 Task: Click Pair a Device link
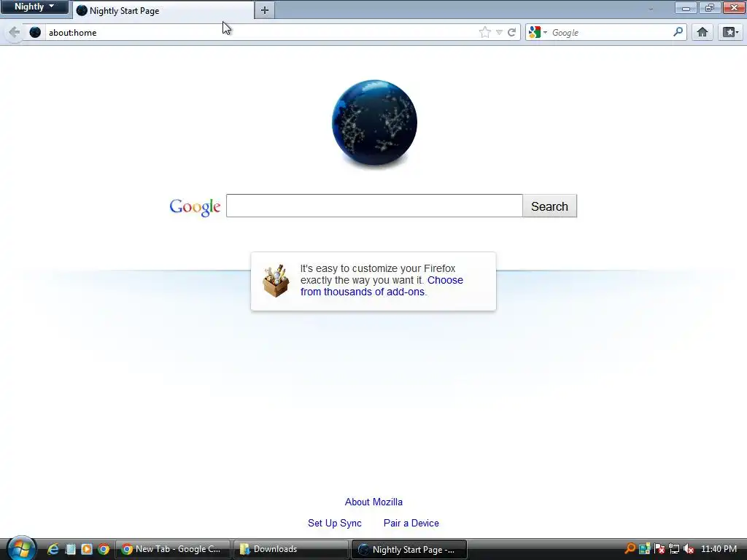[x=411, y=523]
